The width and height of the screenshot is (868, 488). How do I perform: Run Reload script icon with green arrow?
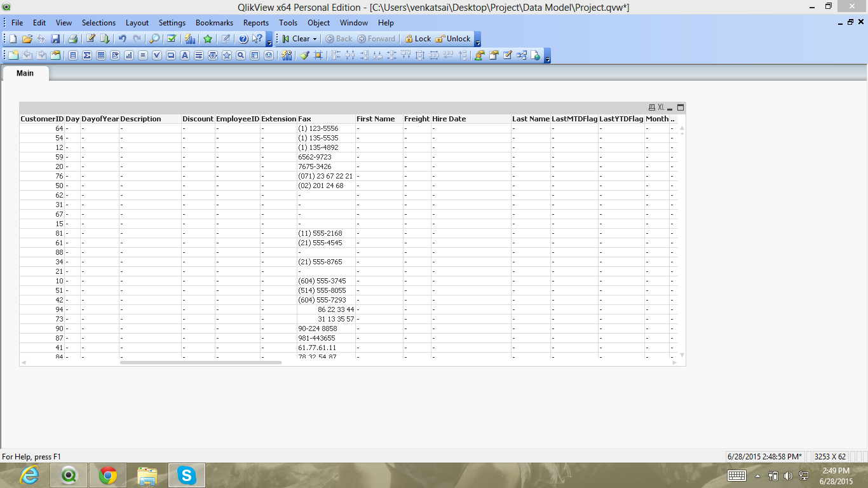click(x=105, y=39)
